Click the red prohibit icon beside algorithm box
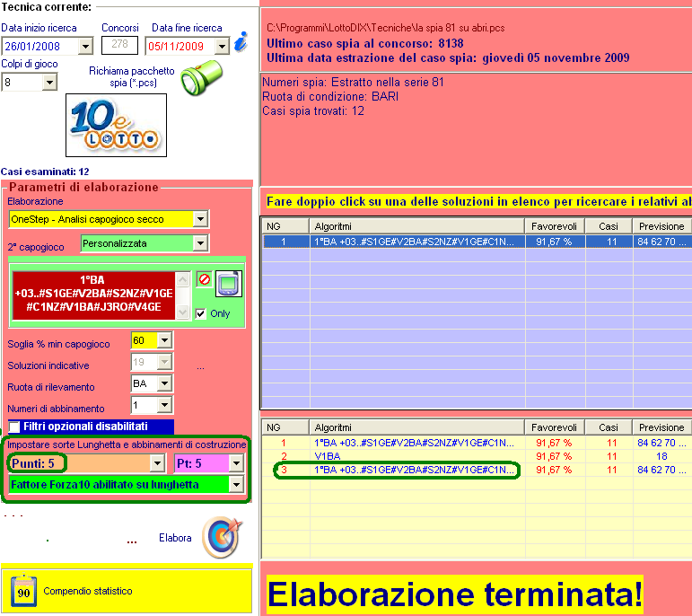Viewport: 692px width, 616px height. coord(205,279)
